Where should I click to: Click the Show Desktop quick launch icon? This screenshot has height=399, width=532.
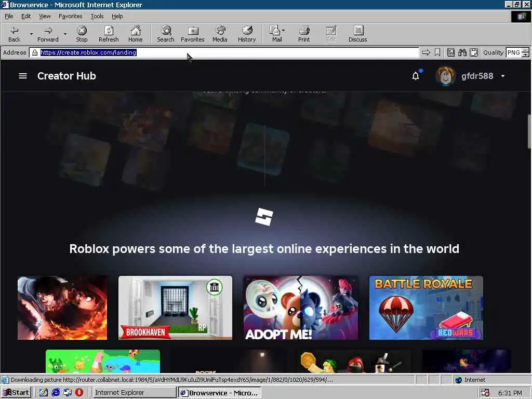point(44,393)
